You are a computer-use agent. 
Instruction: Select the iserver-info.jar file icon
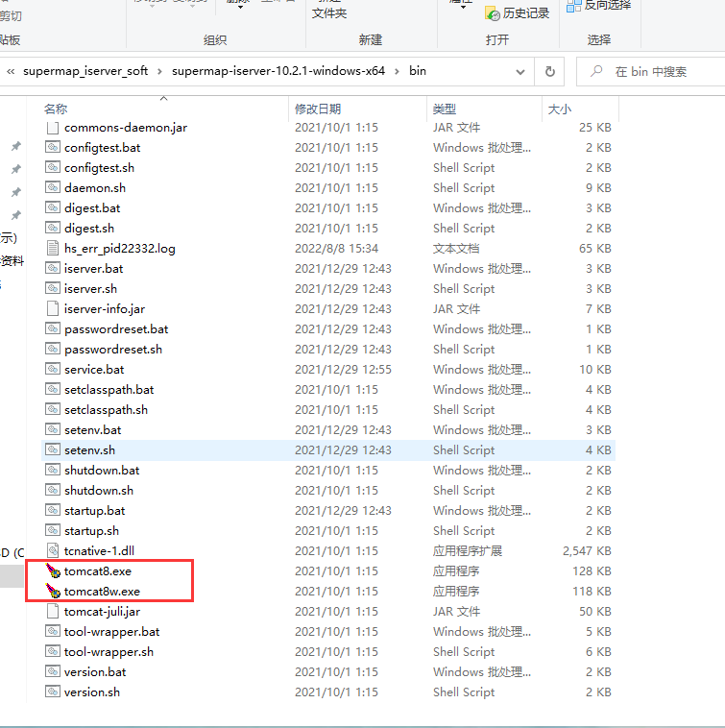point(53,308)
